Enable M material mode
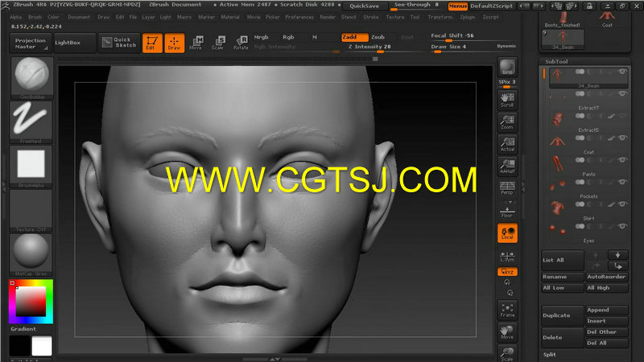 tap(314, 37)
